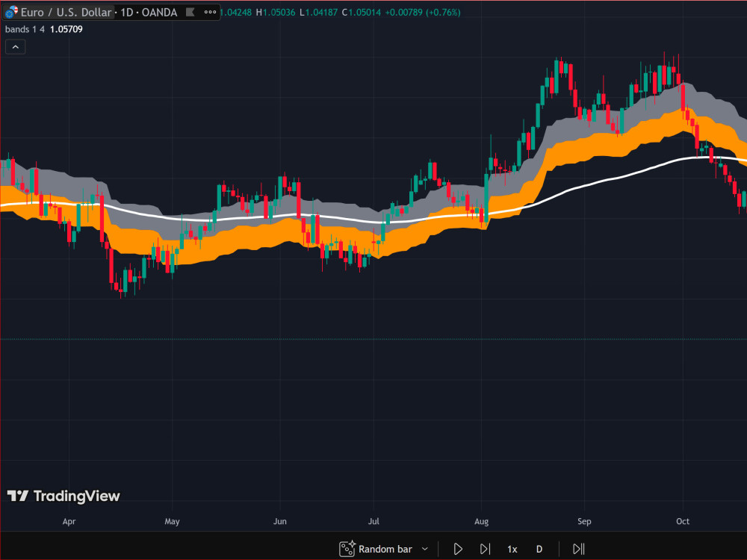
Task: Click the Random bar dice icon
Action: pos(347,549)
